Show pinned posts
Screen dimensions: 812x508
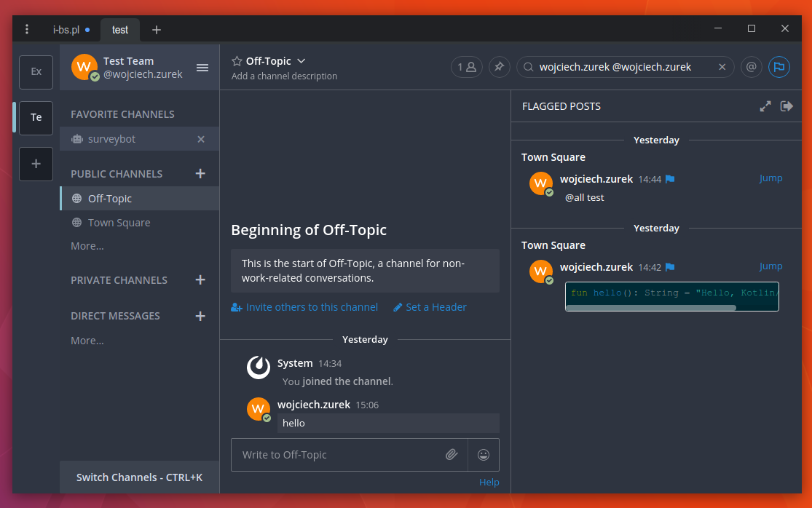tap(499, 67)
